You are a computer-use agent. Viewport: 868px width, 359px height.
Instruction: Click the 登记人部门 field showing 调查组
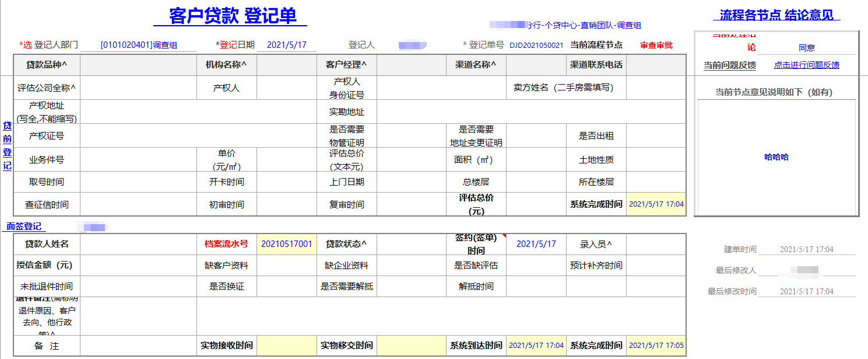pos(139,45)
